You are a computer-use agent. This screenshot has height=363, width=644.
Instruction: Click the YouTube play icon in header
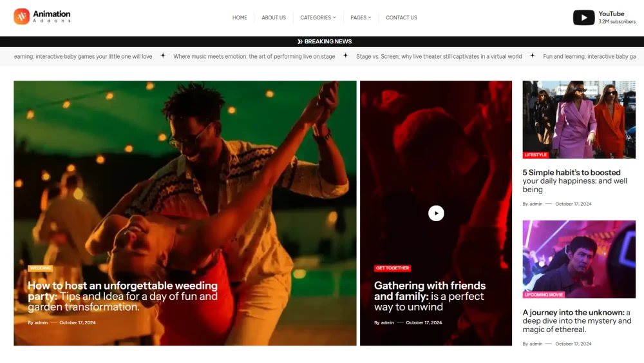click(x=583, y=17)
